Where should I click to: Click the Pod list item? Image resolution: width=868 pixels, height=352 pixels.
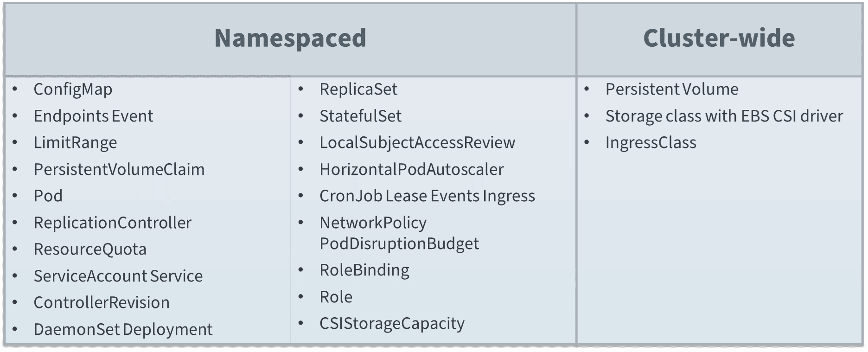coord(48,196)
